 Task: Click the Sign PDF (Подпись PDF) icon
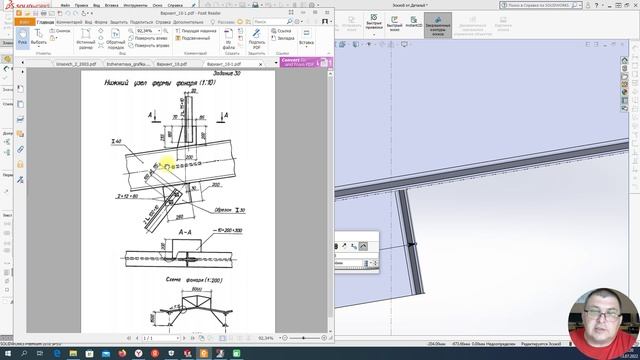click(x=257, y=38)
